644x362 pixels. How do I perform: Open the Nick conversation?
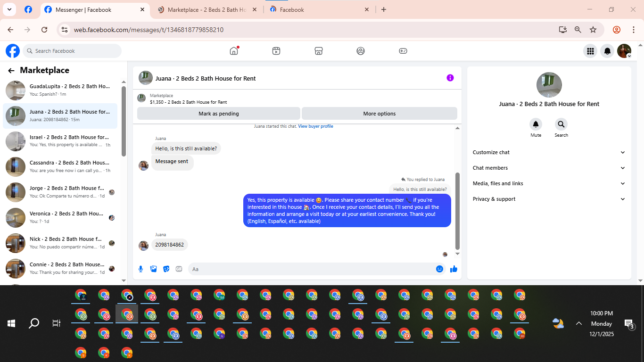pos(60,243)
